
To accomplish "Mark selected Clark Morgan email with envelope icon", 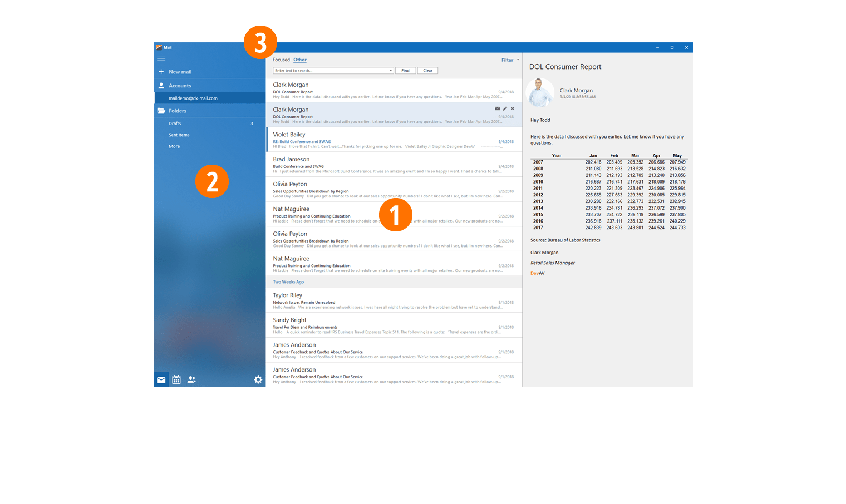I will (x=497, y=108).
